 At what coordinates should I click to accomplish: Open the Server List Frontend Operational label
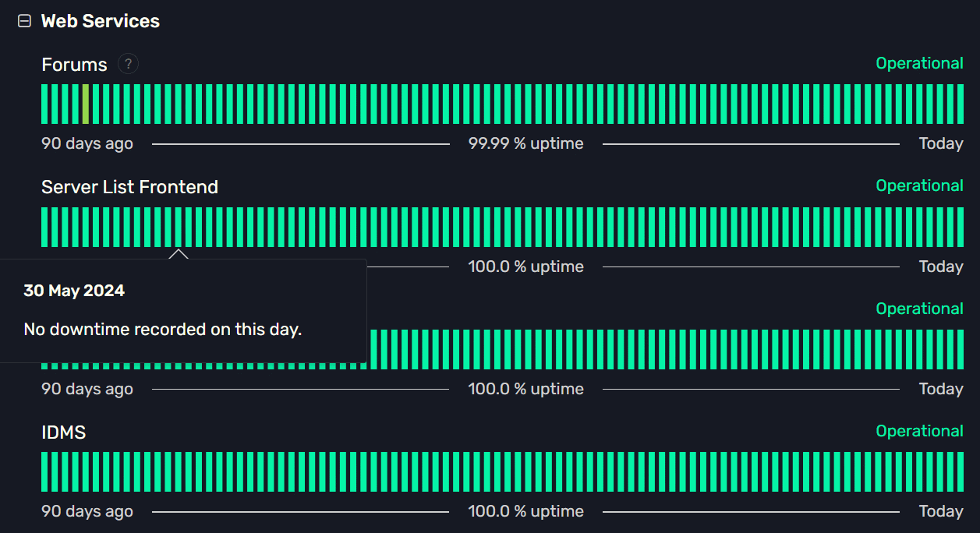click(920, 185)
